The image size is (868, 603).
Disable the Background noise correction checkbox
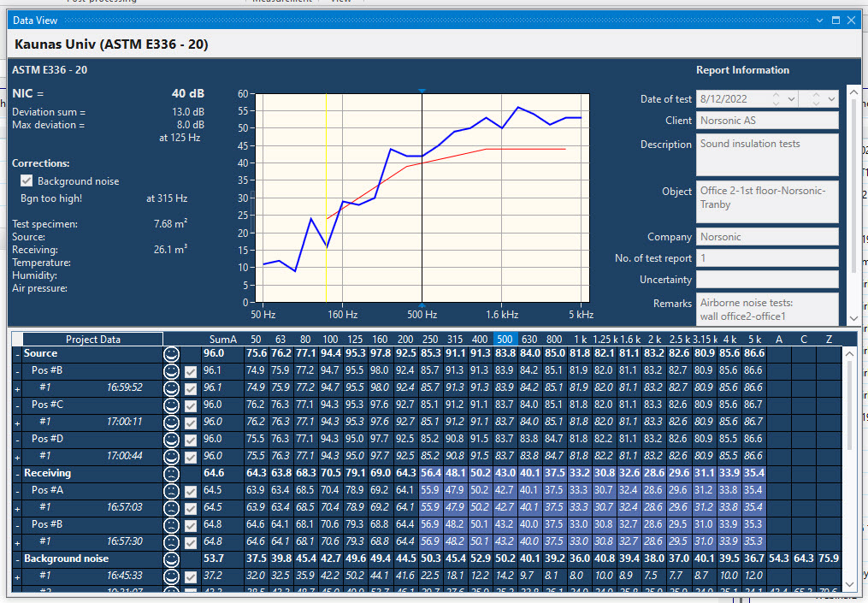pyautogui.click(x=26, y=180)
